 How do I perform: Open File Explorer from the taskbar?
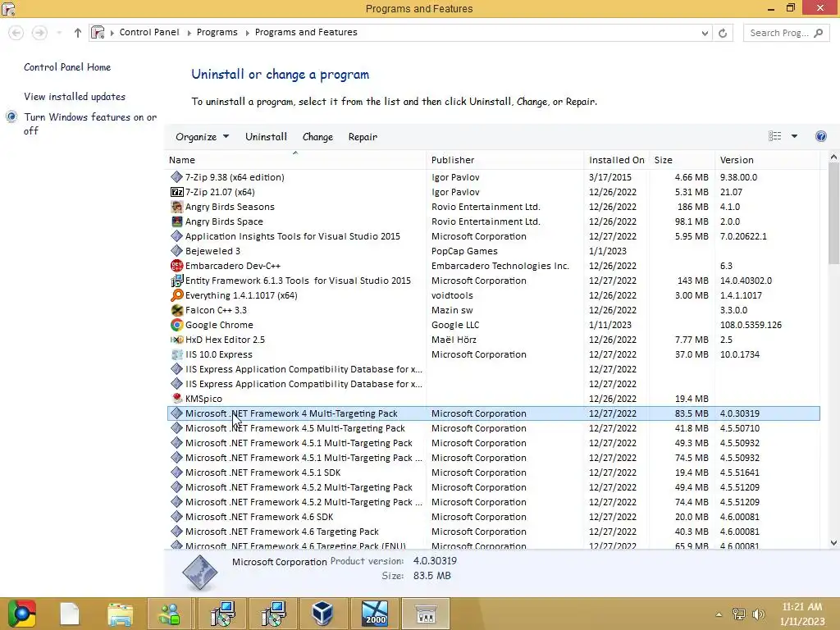pos(120,614)
